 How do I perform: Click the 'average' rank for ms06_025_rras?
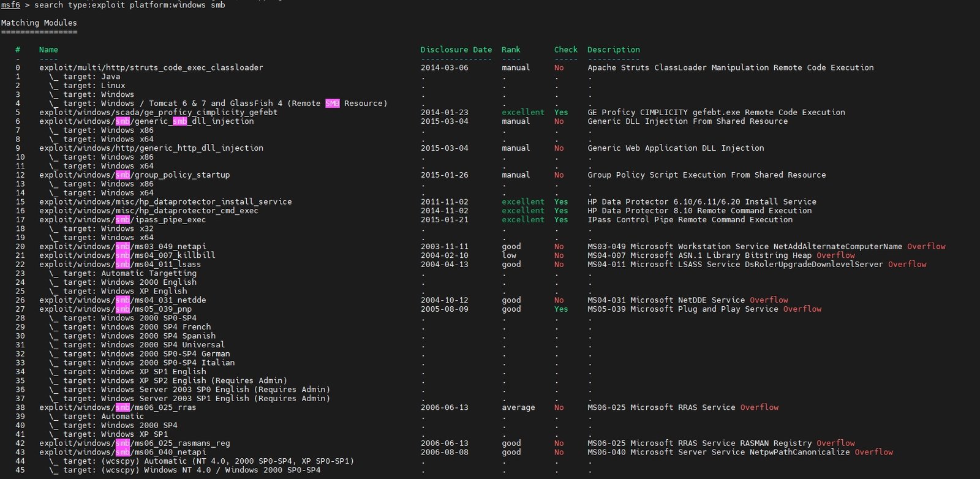[518, 407]
